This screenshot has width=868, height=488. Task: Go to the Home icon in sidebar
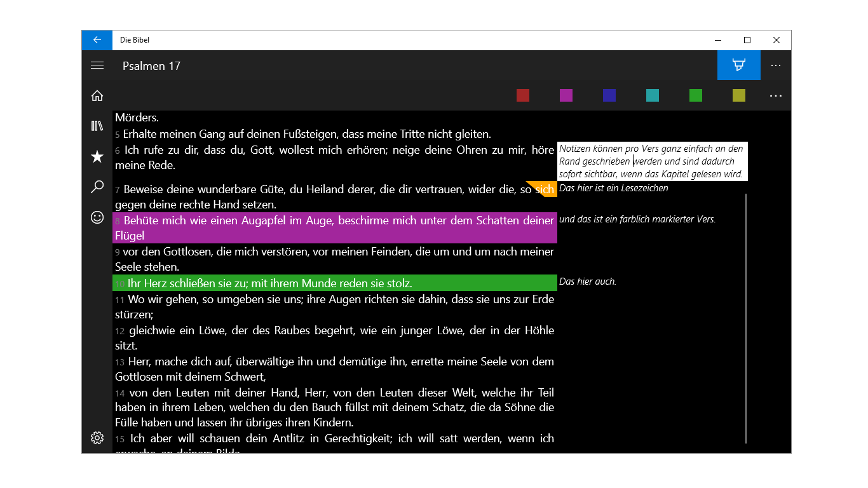click(97, 96)
